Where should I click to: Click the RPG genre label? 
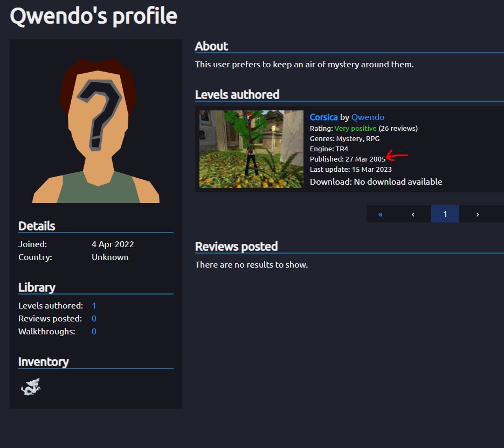(374, 138)
